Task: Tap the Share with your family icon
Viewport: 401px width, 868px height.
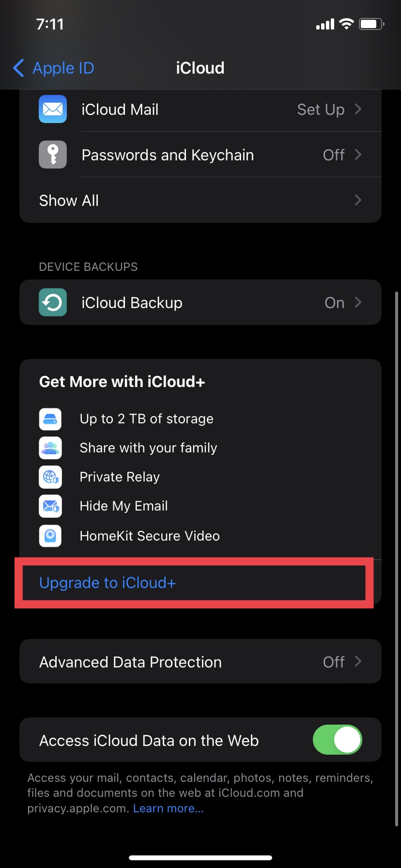Action: tap(50, 448)
